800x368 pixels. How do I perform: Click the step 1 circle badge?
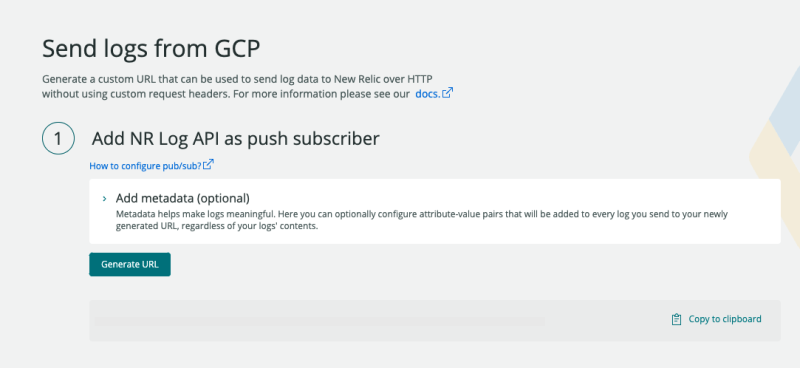coord(58,138)
